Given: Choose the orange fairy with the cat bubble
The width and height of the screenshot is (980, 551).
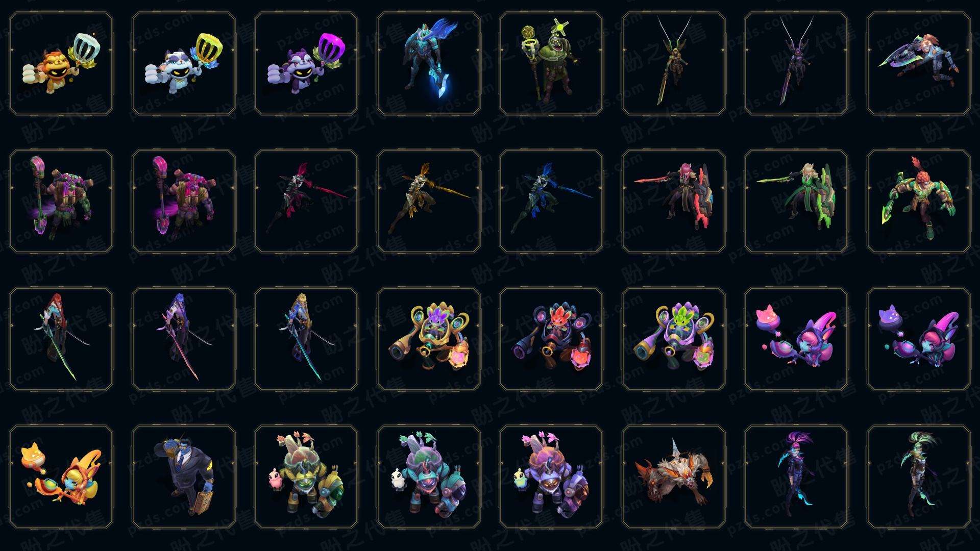Looking at the screenshot, I should pos(61,477).
